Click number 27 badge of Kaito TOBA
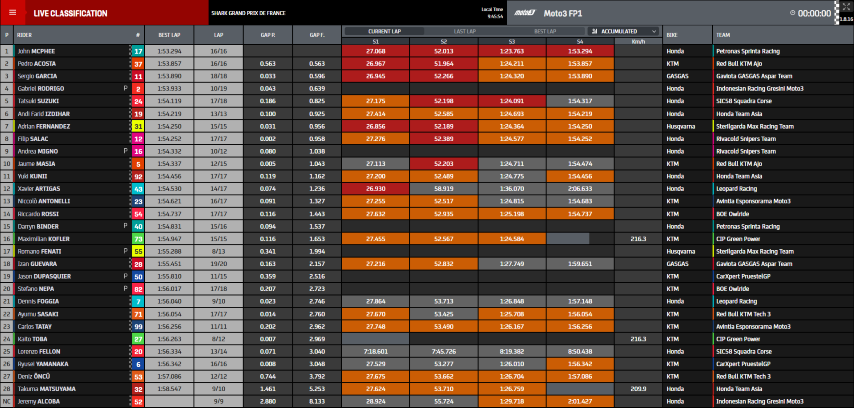 138,339
